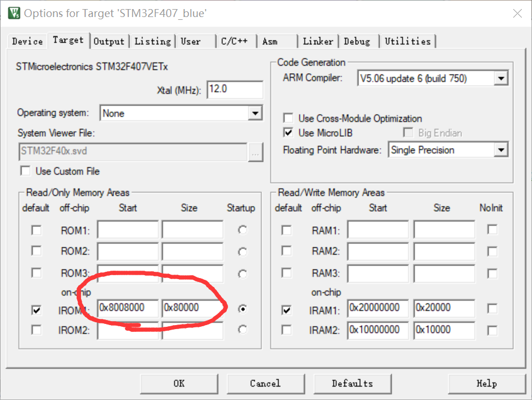Screen dimensions: 532x400
Task: Enable NoInit for IRAM1
Action: pyautogui.click(x=492, y=309)
